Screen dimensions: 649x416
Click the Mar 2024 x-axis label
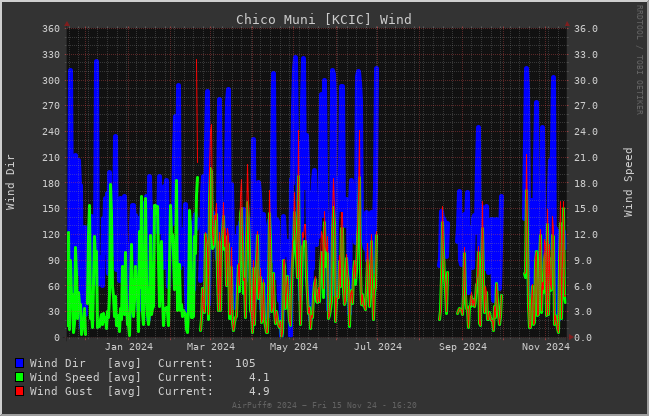(x=211, y=347)
